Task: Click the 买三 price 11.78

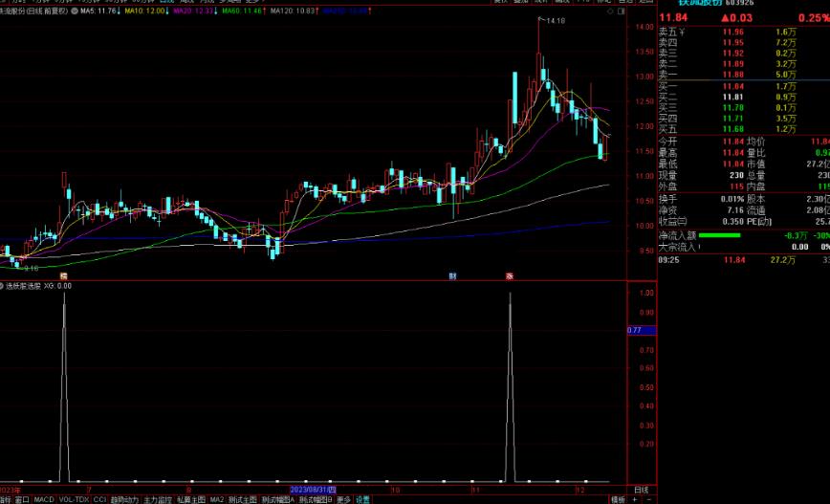Action: 733,107
